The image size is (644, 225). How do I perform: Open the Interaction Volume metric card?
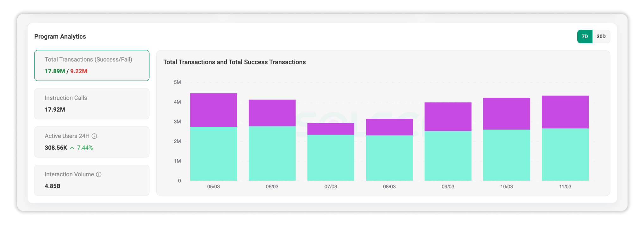92,180
